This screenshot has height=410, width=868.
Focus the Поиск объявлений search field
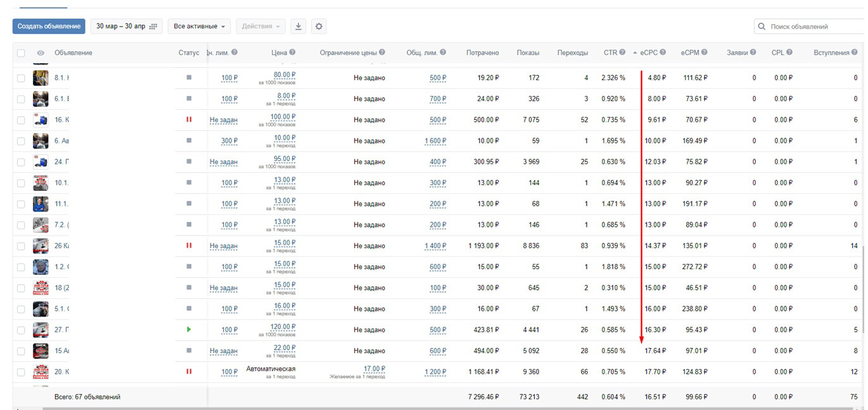coord(812,27)
